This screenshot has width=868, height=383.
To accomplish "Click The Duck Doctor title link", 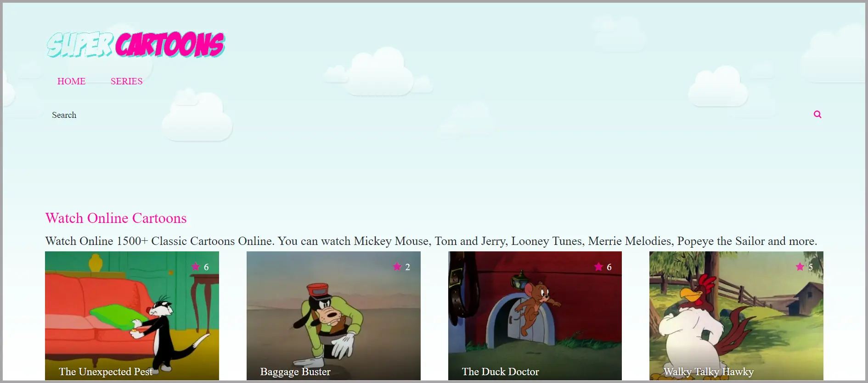I will [500, 372].
